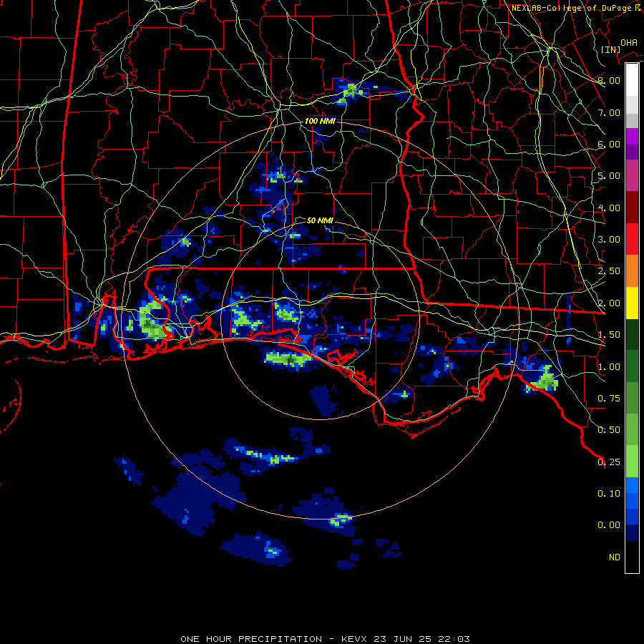Pick the black ND swatch at legend bottom

tap(632, 557)
